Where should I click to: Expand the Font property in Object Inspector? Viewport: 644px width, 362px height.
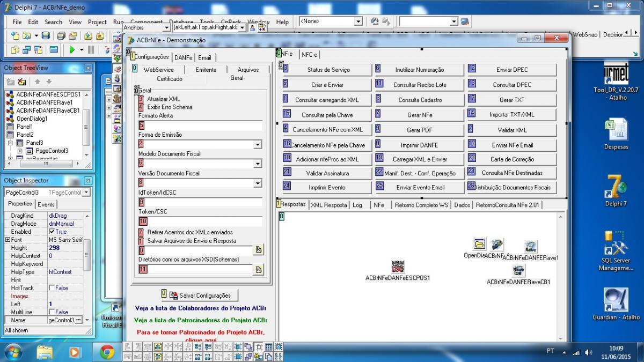(8, 240)
